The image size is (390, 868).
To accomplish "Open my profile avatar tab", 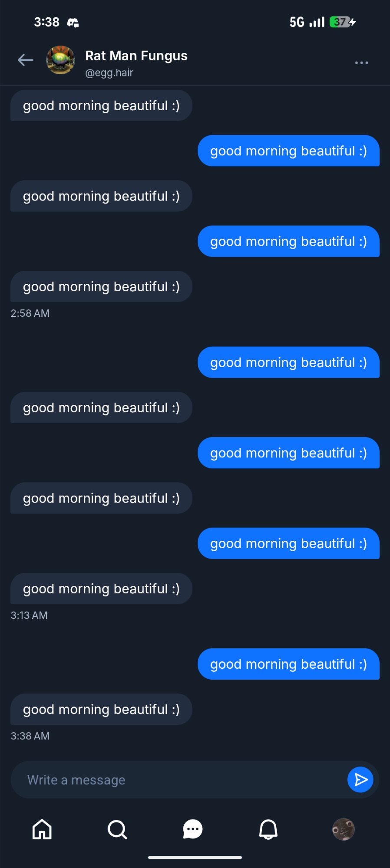I will 343,829.
